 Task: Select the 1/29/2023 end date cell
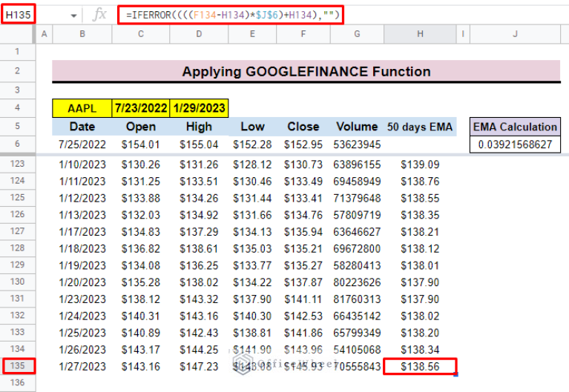[199, 108]
